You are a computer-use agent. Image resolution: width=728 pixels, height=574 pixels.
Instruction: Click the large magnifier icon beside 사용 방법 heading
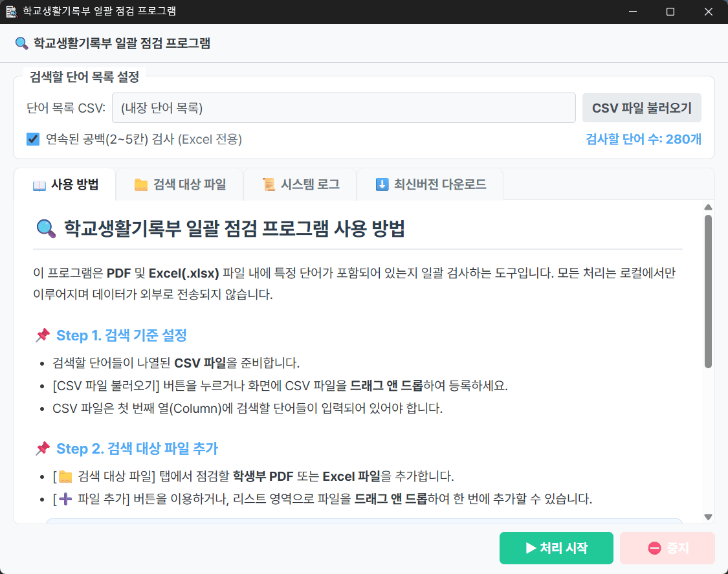point(46,228)
